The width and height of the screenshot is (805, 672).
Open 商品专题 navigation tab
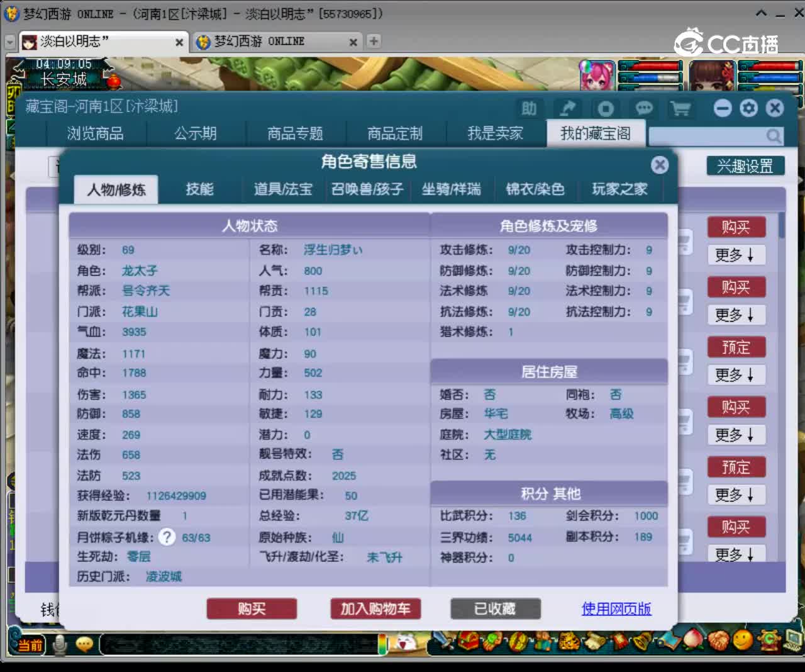(x=295, y=133)
